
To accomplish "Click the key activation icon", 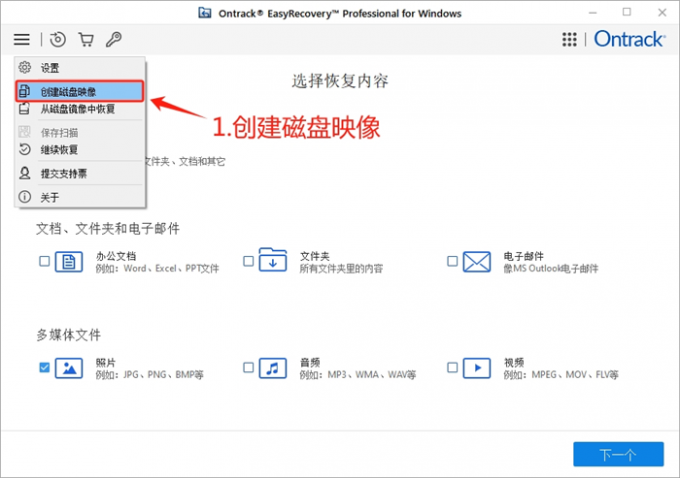I will 114,39.
